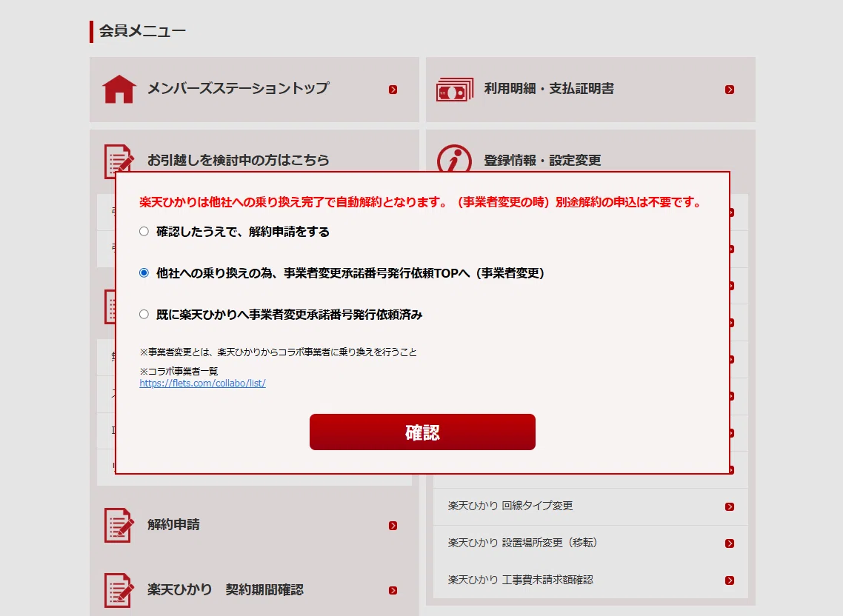Image resolution: width=843 pixels, height=616 pixels.
Task: Open メンバーズステーショントップ menu text
Action: (x=239, y=88)
